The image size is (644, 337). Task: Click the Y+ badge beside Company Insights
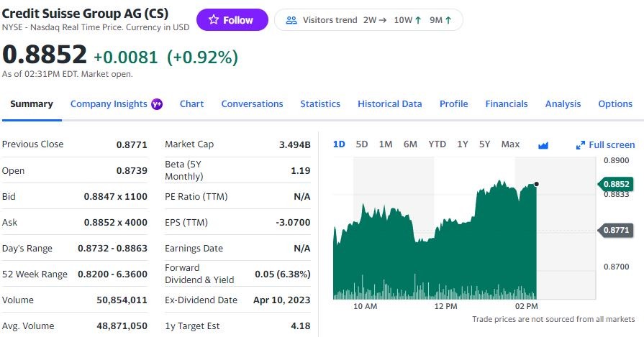coord(157,104)
